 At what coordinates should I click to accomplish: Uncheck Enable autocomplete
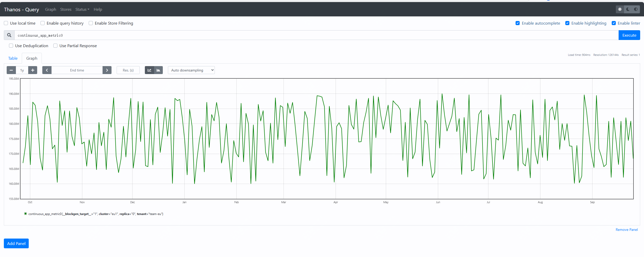(518, 23)
